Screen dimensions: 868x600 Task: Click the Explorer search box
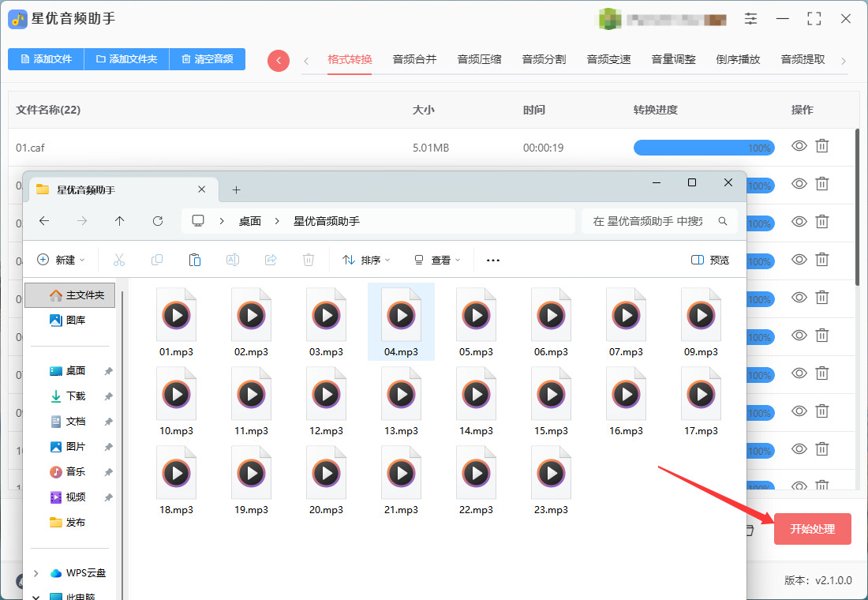[660, 221]
